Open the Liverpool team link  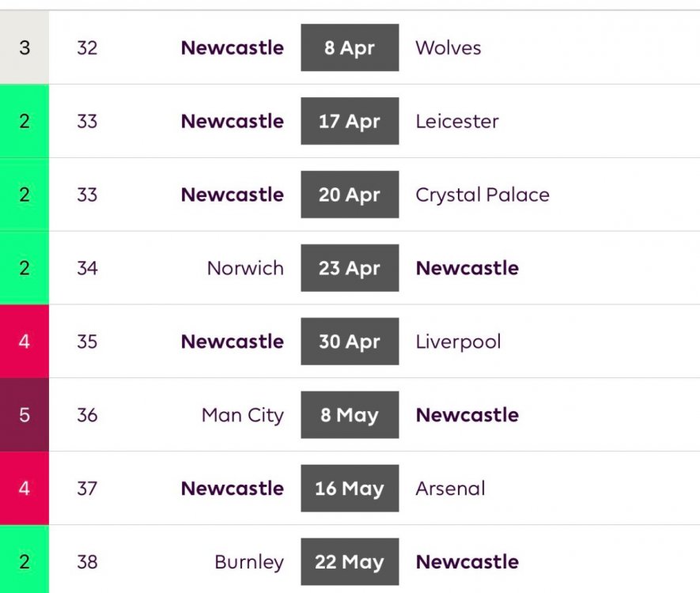point(458,342)
